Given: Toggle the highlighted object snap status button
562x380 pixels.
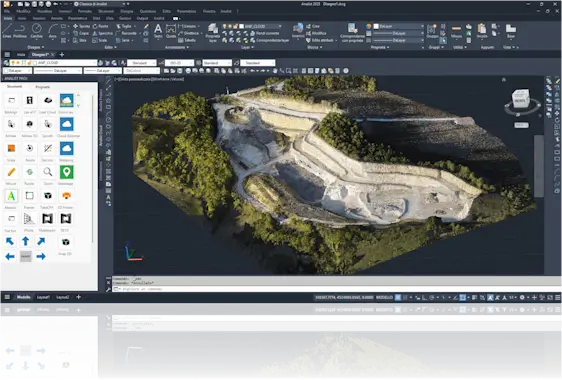Looking at the screenshot, I should pyautogui.click(x=463, y=297).
